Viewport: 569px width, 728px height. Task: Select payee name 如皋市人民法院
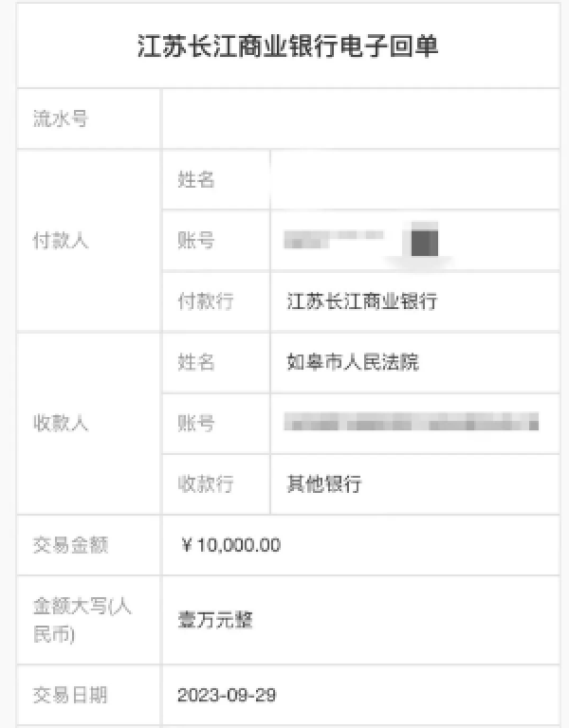(x=352, y=362)
